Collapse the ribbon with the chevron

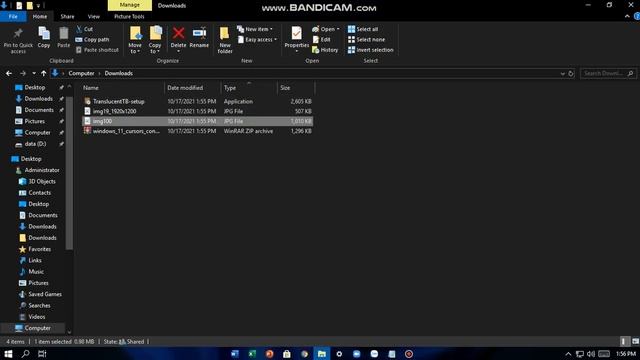(x=627, y=16)
